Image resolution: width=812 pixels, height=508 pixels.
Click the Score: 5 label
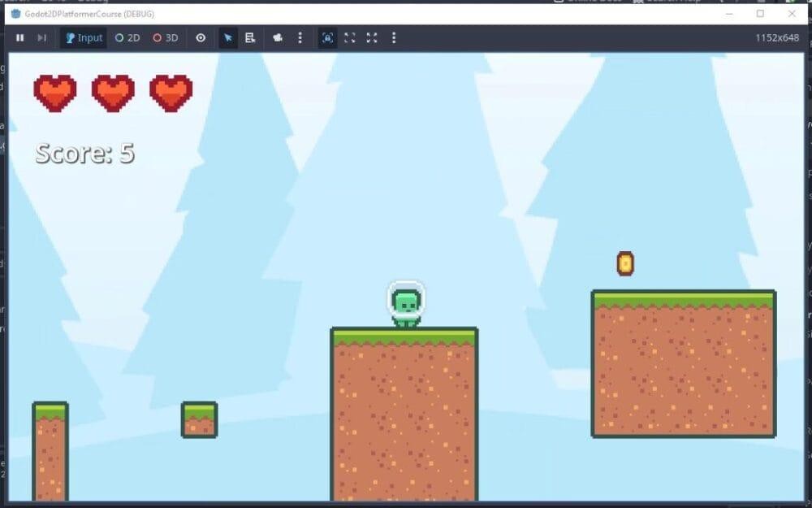pos(85,154)
